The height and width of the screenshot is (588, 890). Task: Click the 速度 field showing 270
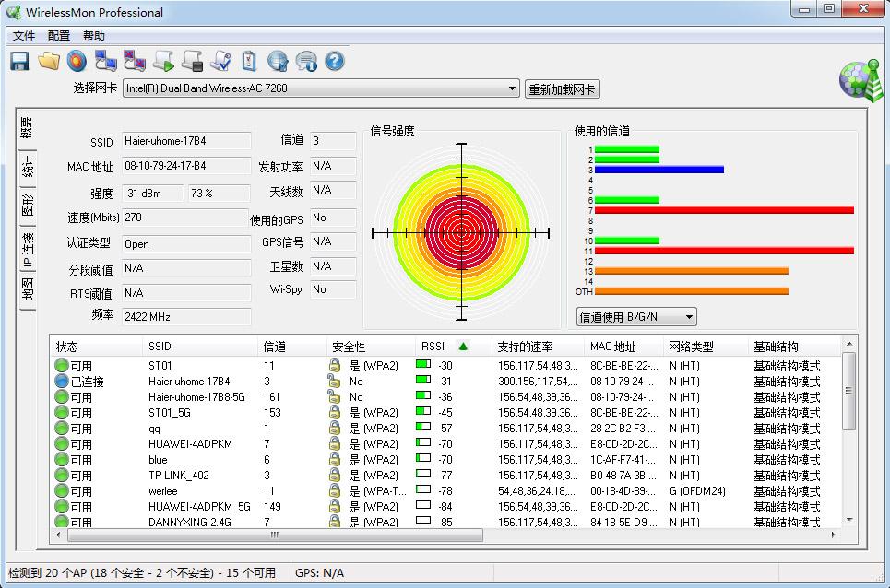tap(186, 218)
